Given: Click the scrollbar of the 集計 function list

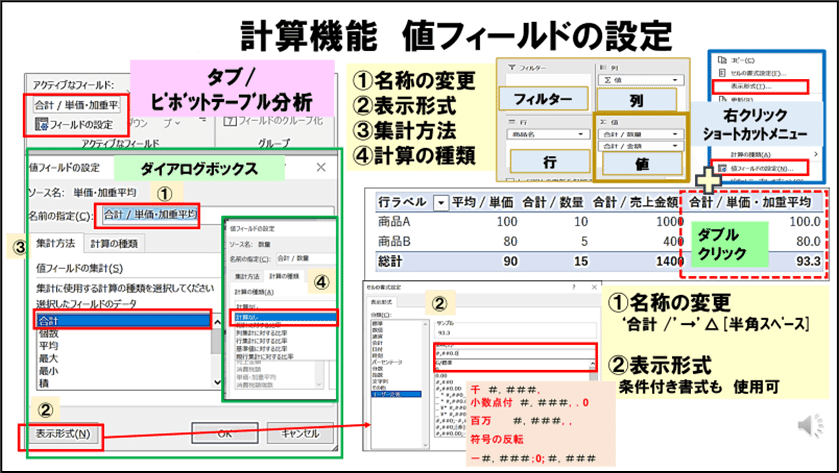Looking at the screenshot, I should [217, 352].
